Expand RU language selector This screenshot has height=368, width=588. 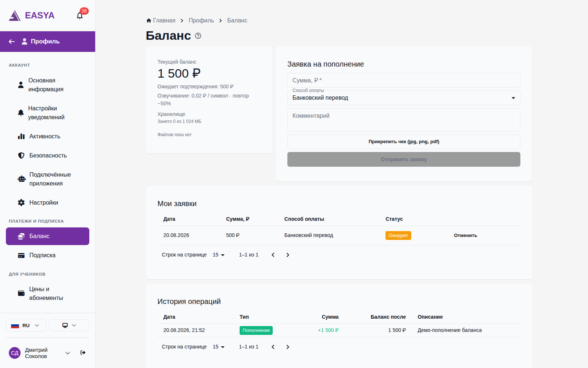26,325
